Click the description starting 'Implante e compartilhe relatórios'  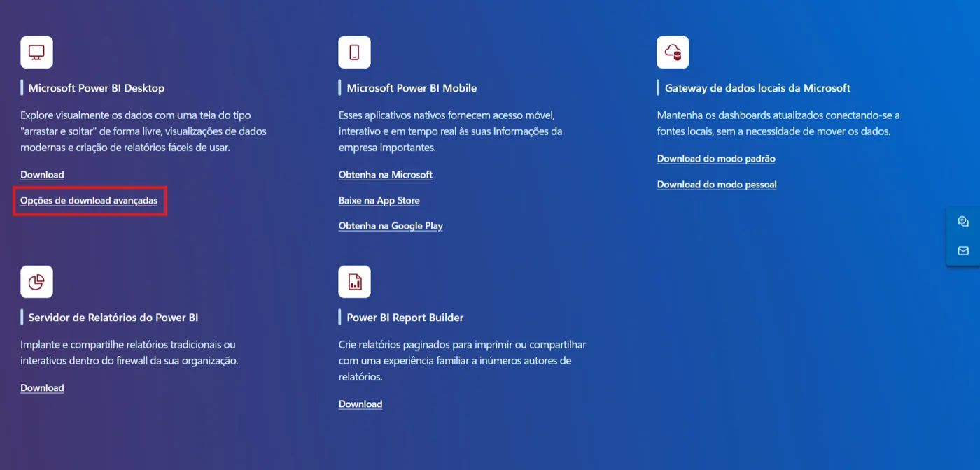129,352
